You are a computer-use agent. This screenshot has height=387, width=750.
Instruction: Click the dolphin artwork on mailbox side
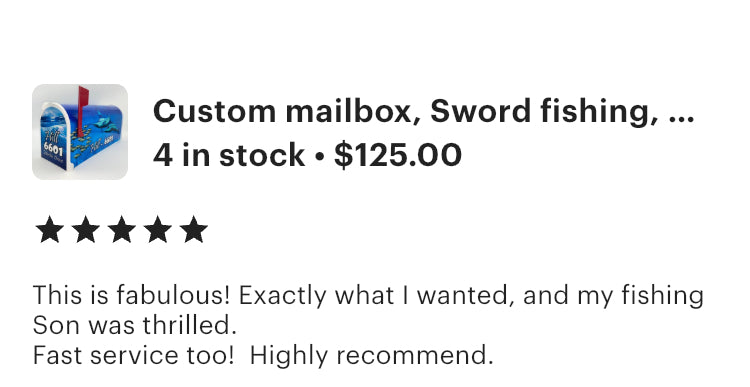(x=105, y=123)
